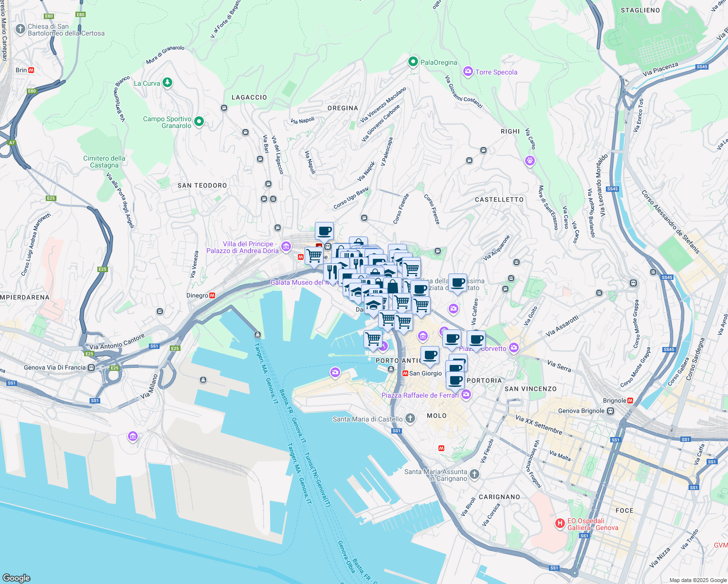
Task: Open the Villa del Principe museum icon
Action: 286,246
